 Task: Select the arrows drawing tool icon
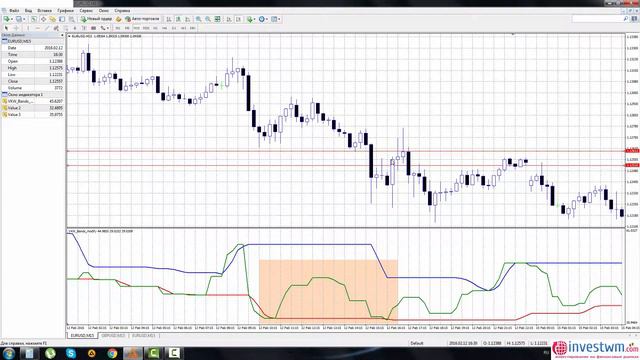pyautogui.click(x=103, y=28)
